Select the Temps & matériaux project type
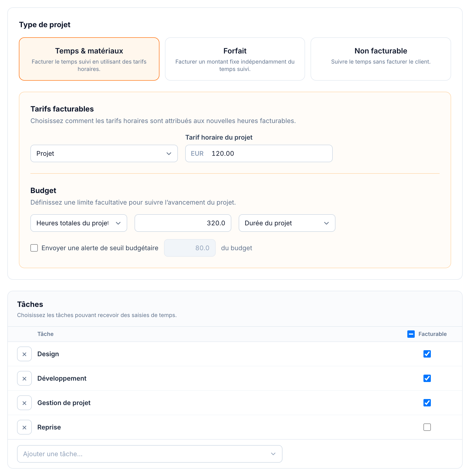Image resolution: width=470 pixels, height=476 pixels. pos(89,59)
